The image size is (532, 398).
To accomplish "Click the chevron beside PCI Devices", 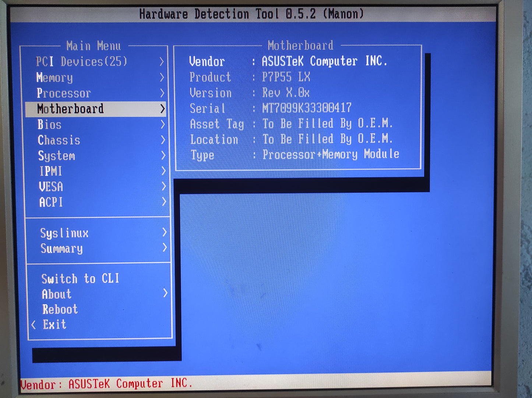I will tap(162, 61).
